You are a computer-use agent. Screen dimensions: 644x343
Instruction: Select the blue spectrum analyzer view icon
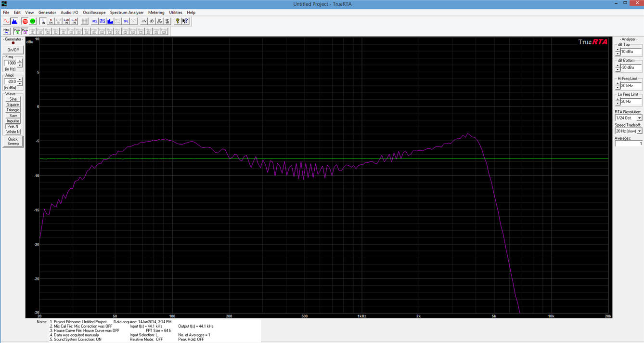pyautogui.click(x=14, y=21)
